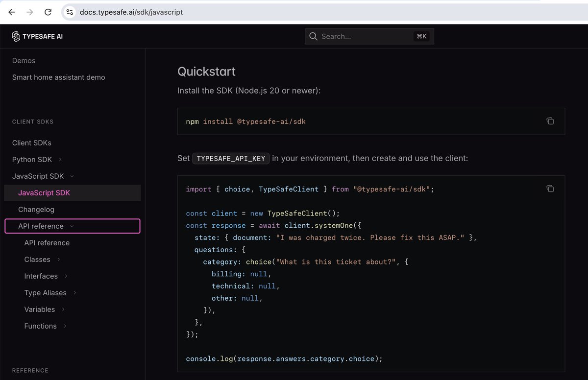Click the 'I was charged twice' string
The image size is (588, 380).
pos(370,237)
